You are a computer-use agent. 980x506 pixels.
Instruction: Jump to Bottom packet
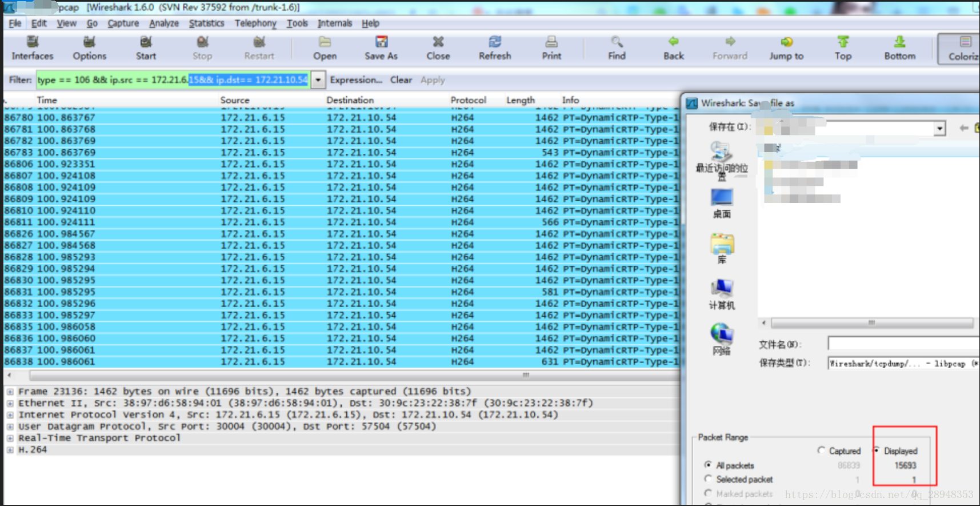pos(899,48)
